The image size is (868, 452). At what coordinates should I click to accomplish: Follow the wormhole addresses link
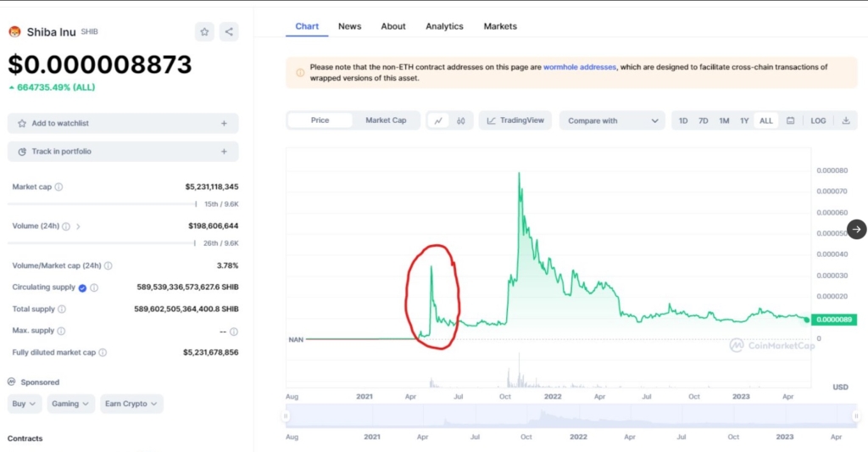pos(580,67)
